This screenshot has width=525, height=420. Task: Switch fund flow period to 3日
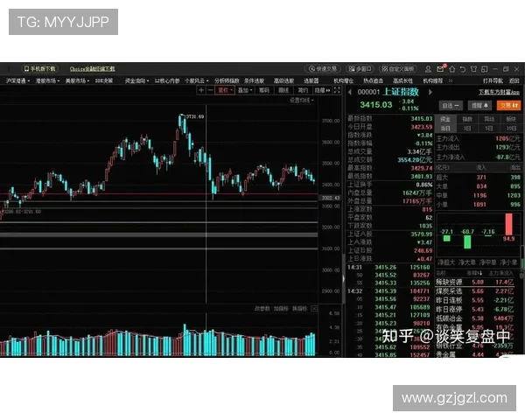click(x=467, y=129)
